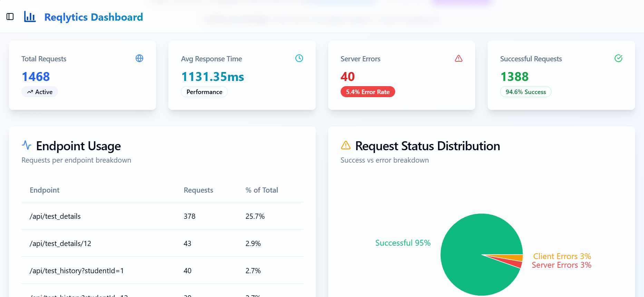Select the /api/test_details row

pos(162,216)
